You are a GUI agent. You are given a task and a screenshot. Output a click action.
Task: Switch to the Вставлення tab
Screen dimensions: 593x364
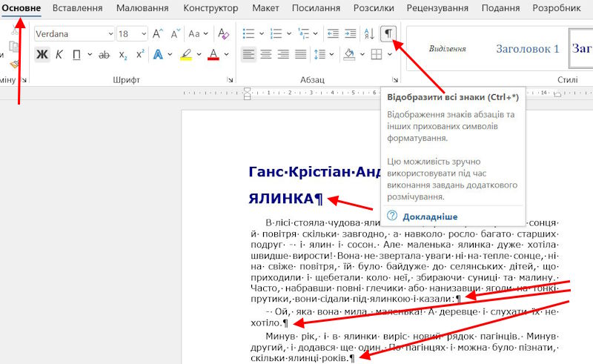click(78, 8)
